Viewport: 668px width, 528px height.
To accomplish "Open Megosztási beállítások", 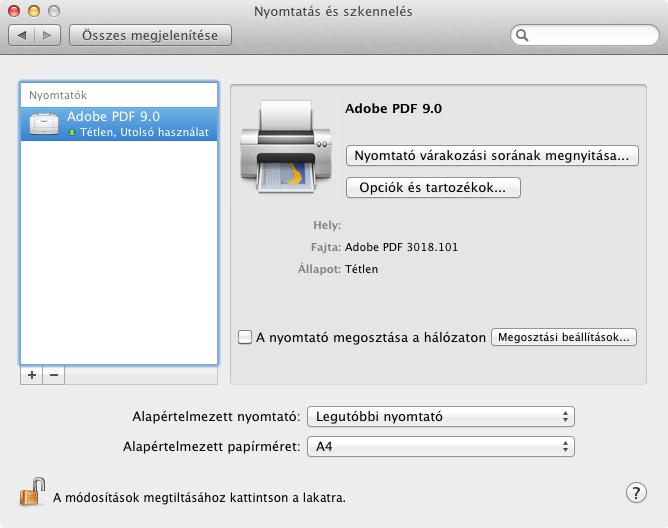I will [x=564, y=337].
